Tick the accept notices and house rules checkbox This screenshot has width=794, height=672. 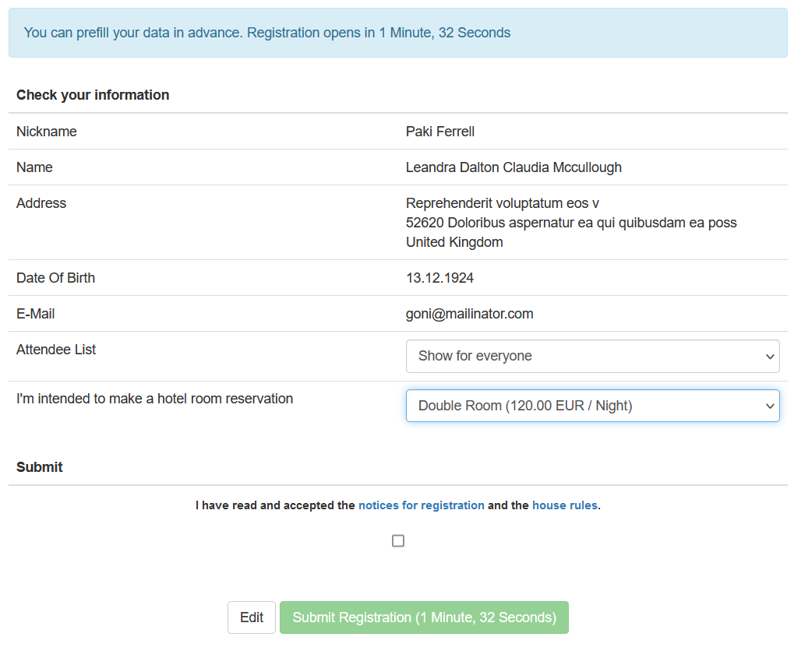398,541
